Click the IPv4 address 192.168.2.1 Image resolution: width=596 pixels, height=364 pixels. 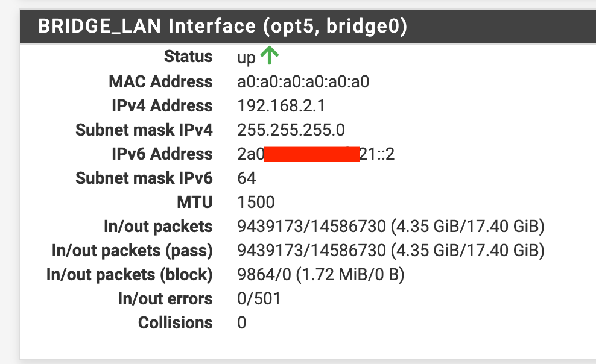click(x=281, y=106)
